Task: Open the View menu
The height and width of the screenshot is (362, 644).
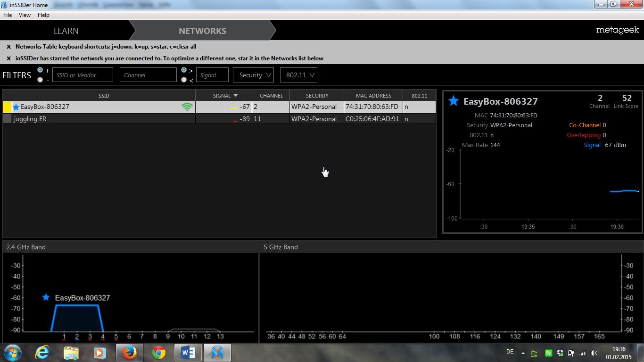Action: point(25,15)
